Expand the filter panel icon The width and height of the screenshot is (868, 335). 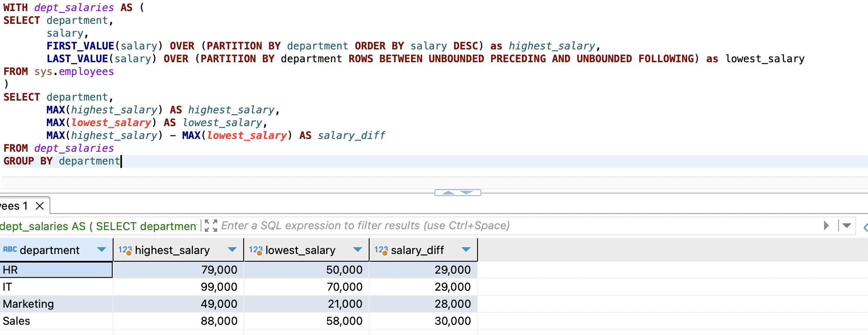tap(211, 225)
